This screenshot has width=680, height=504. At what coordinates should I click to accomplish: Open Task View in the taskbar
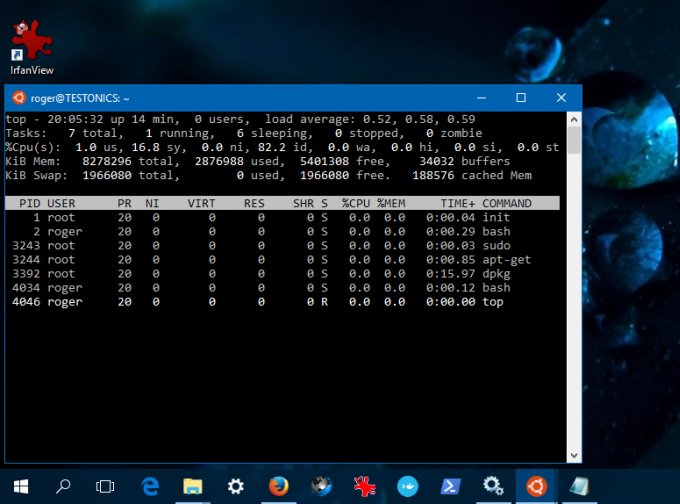pos(105,486)
